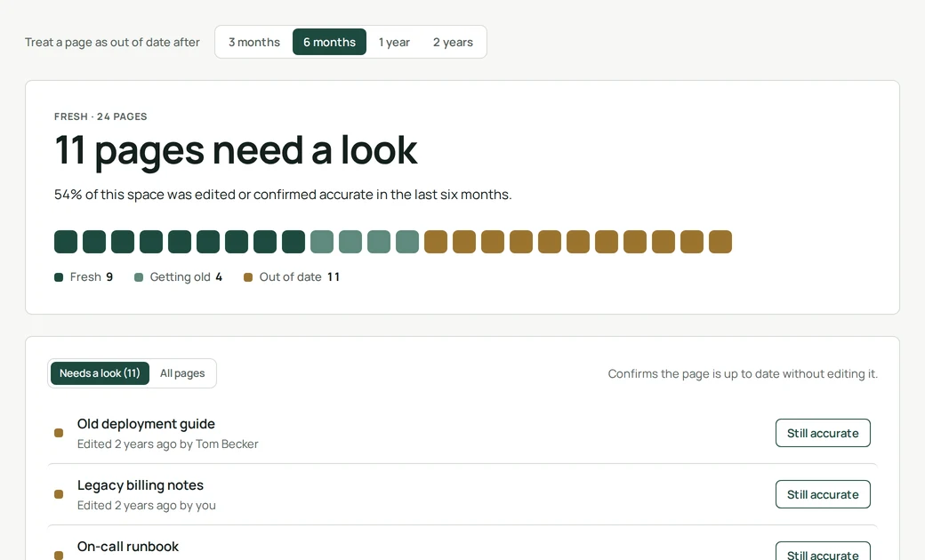Open the Legacy billing notes page
The width and height of the screenshot is (925, 560).
coord(141,485)
